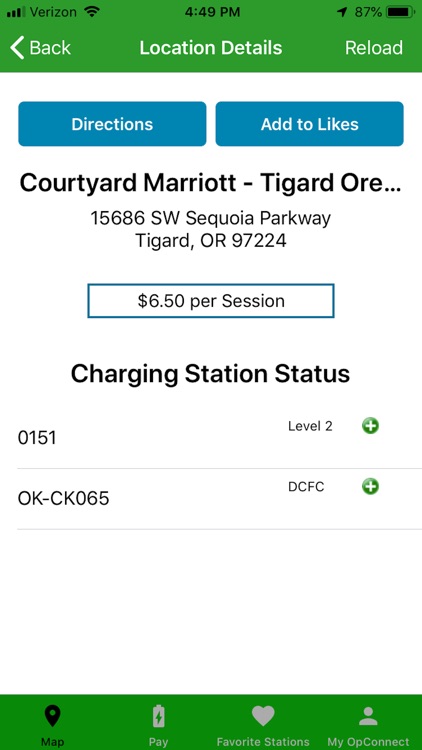This screenshot has height=750, width=422.
Task: Tap the Wi-Fi status icon
Action: click(91, 11)
